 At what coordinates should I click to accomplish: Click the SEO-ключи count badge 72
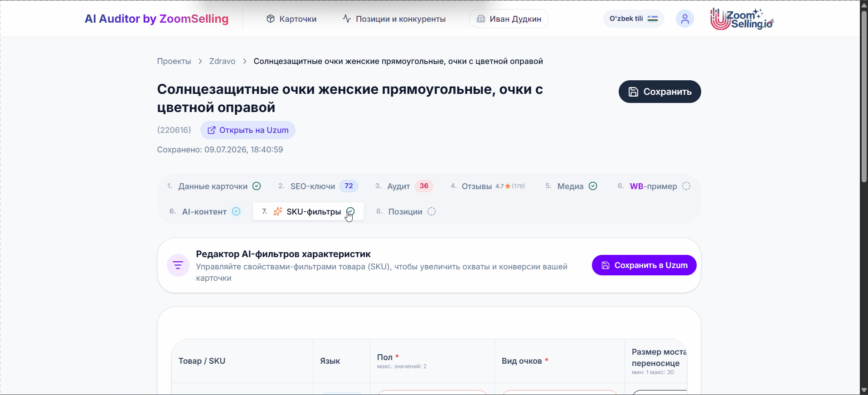pyautogui.click(x=349, y=186)
